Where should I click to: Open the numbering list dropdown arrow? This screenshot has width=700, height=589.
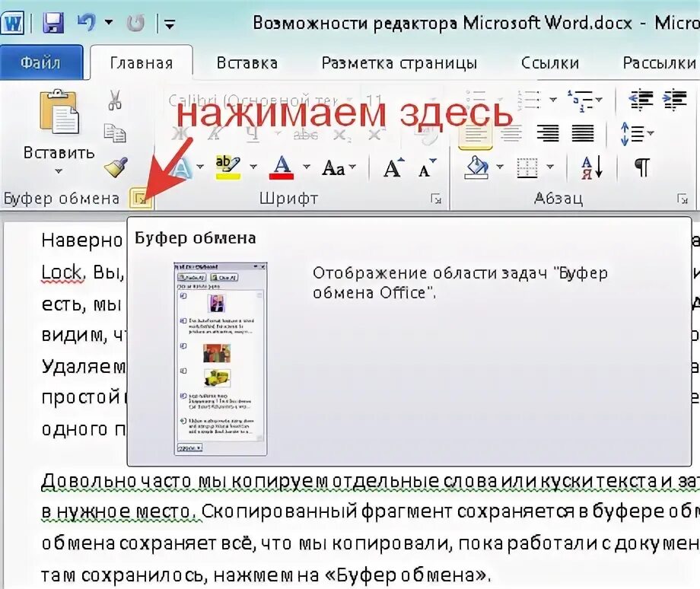[x=553, y=99]
